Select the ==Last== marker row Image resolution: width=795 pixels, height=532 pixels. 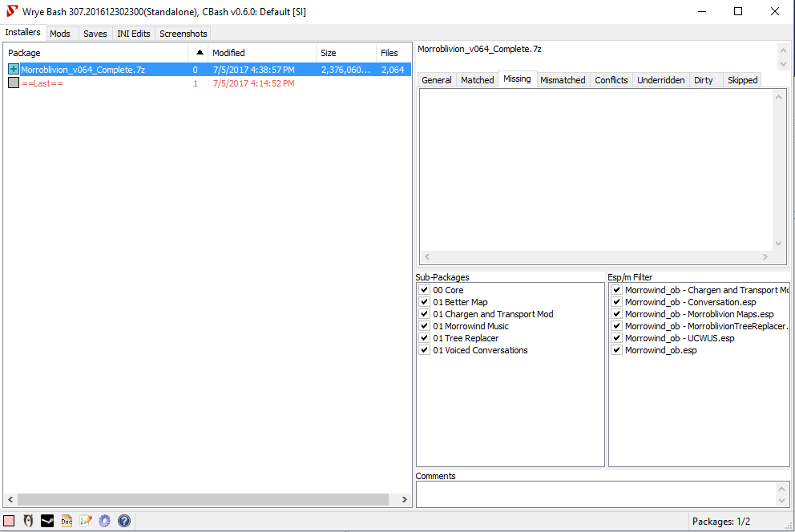pos(208,83)
